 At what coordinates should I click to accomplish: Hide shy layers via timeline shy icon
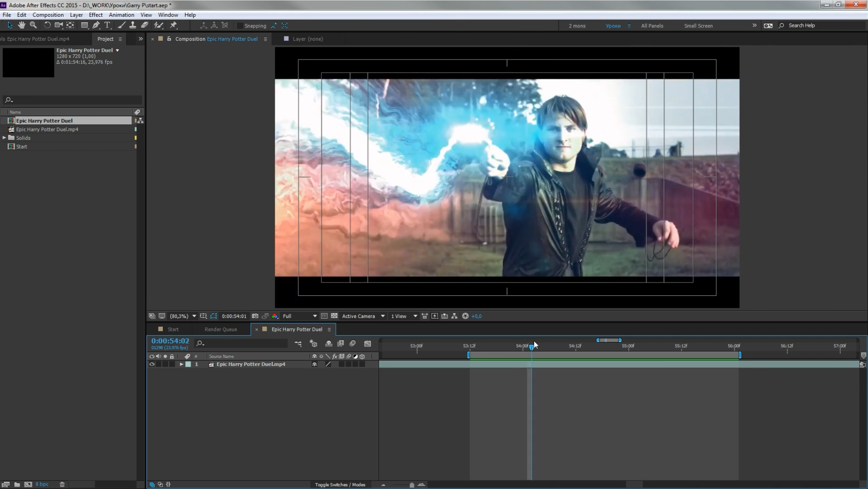point(329,343)
